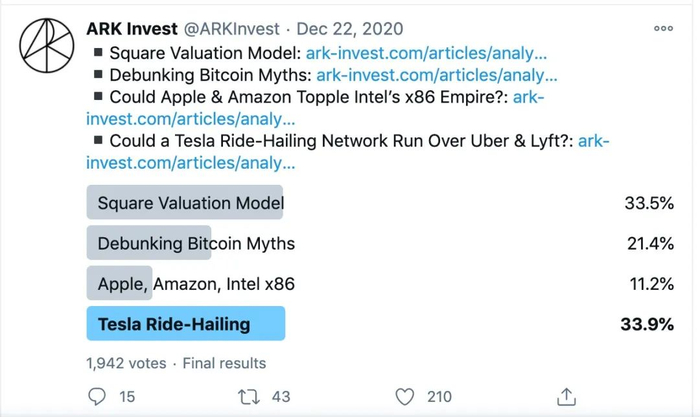700x417 pixels.
Task: Click the ARK Invest profile avatar
Action: click(x=44, y=47)
